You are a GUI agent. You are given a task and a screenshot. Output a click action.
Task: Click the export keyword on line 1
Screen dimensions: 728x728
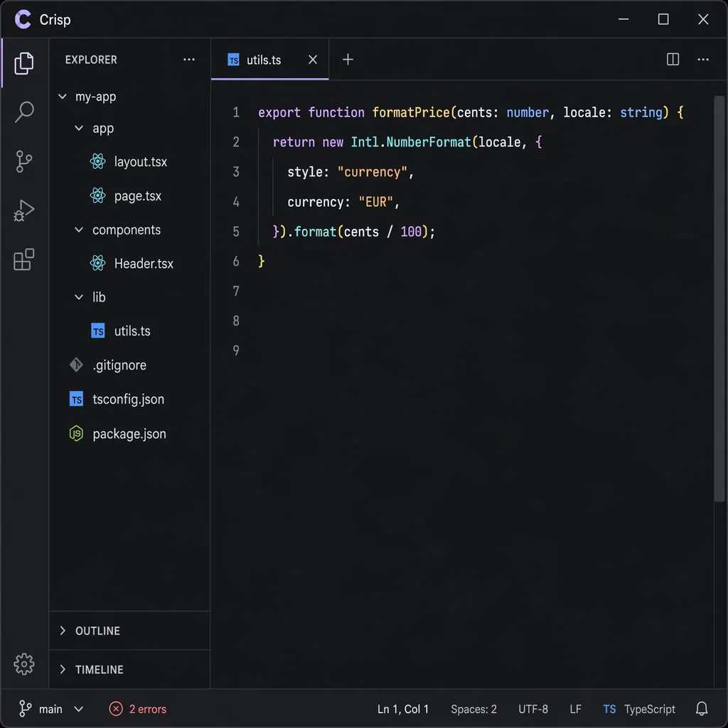(x=279, y=112)
